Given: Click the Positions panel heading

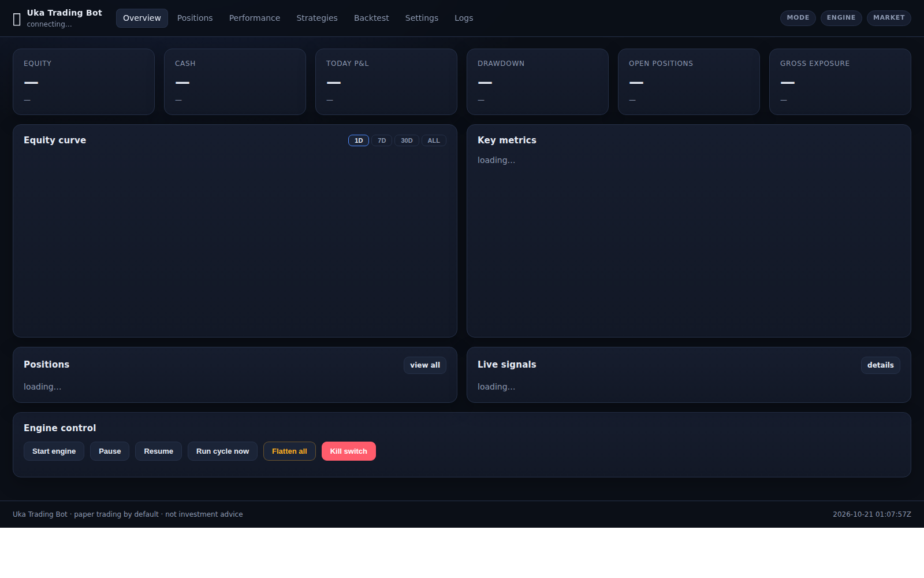Looking at the screenshot, I should pos(46,365).
